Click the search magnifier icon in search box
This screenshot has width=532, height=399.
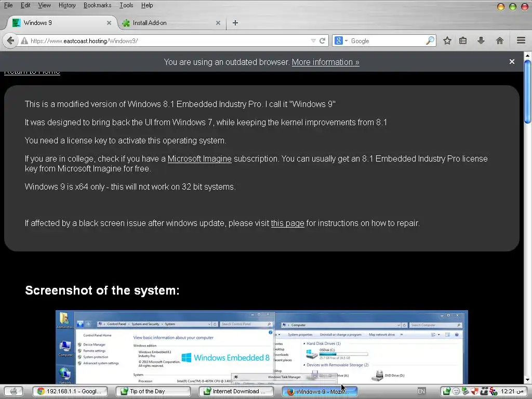pos(430,41)
